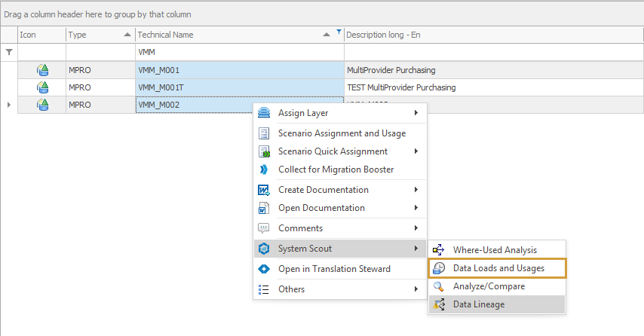Choose Data Lineage from the submenu
This screenshot has height=336, width=644.
pyautogui.click(x=478, y=304)
